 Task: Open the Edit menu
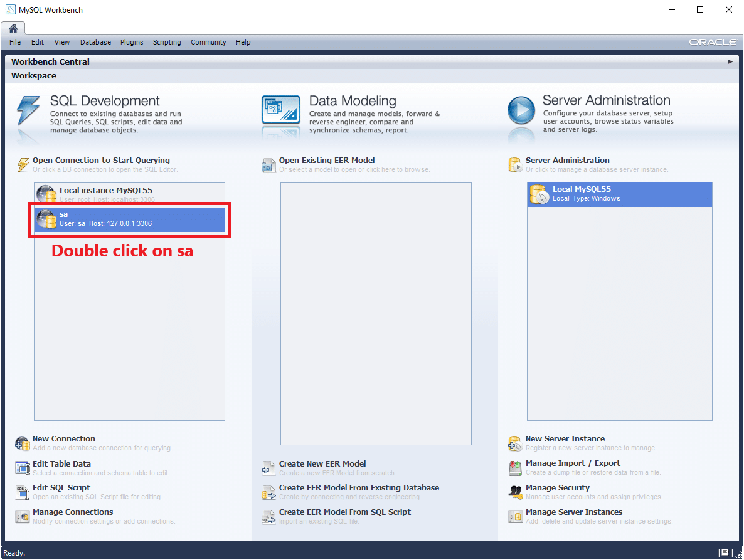point(38,42)
